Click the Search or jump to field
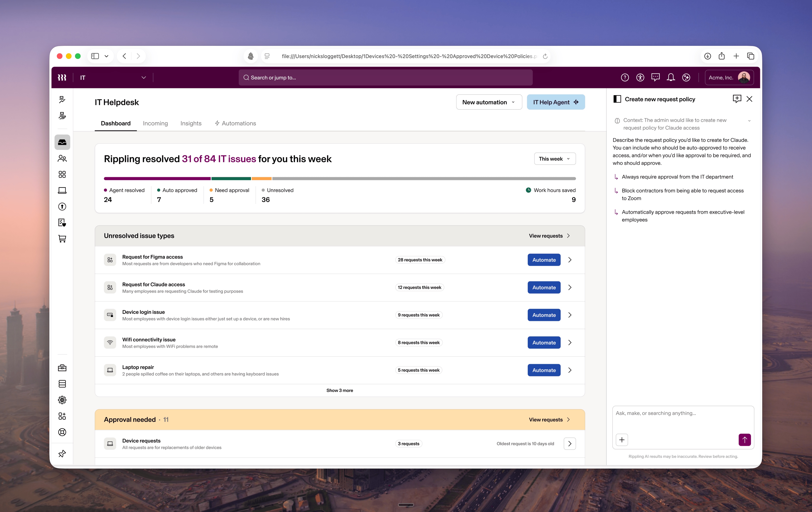Screen dimensions: 812x512 click(385, 78)
